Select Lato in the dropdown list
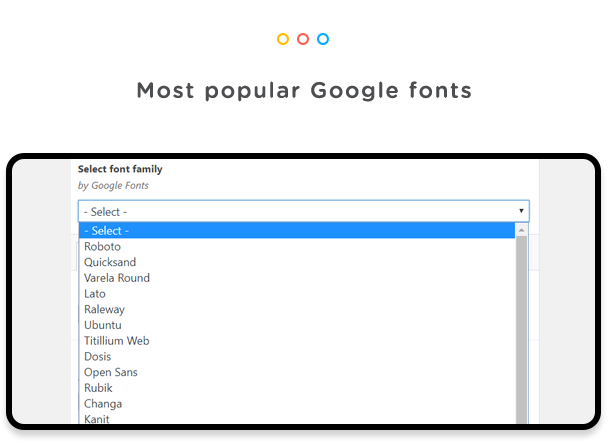 297,293
